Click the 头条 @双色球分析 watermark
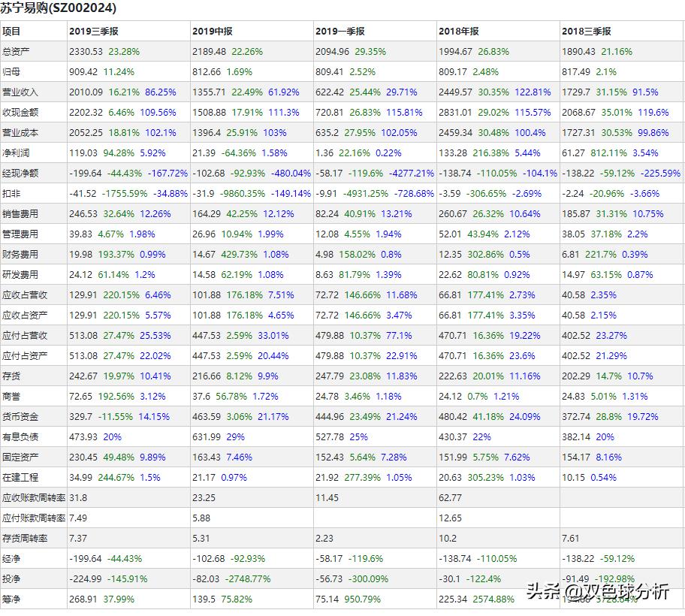 pos(598,592)
